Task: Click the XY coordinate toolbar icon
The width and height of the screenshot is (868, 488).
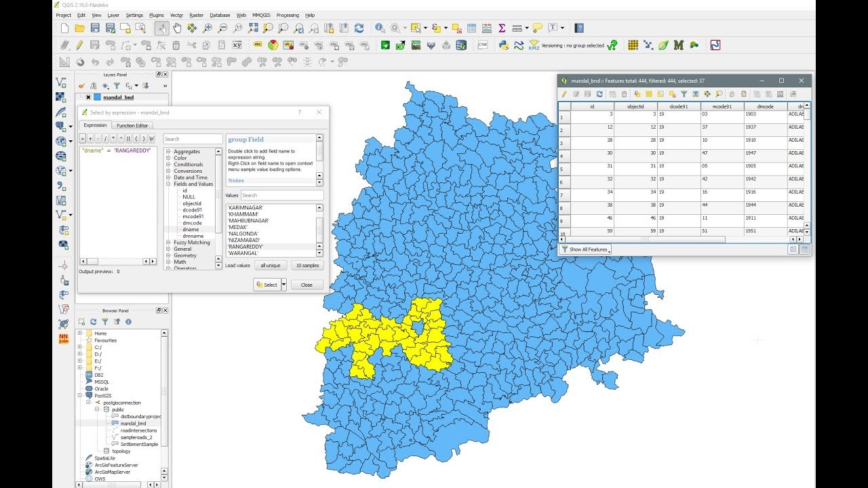Action: coord(237,45)
